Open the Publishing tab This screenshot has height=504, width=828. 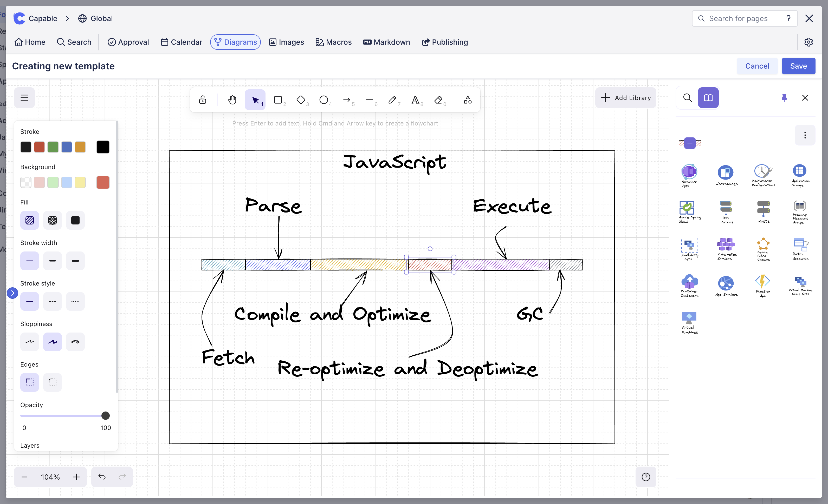[x=445, y=42]
